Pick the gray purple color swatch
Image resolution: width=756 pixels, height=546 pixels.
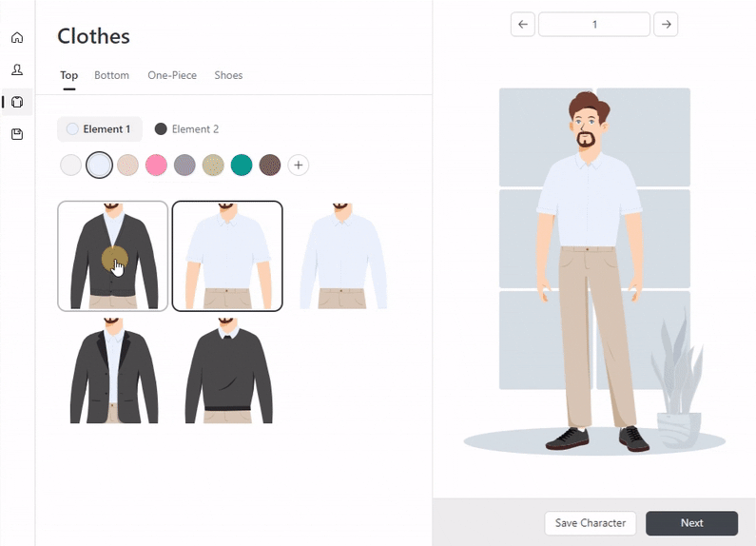[184, 165]
